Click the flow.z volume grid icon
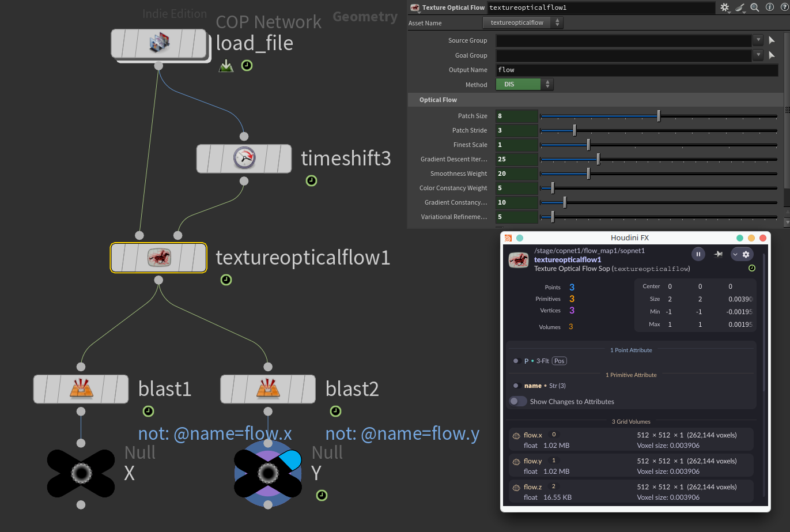The height and width of the screenshot is (532, 790). (x=516, y=488)
